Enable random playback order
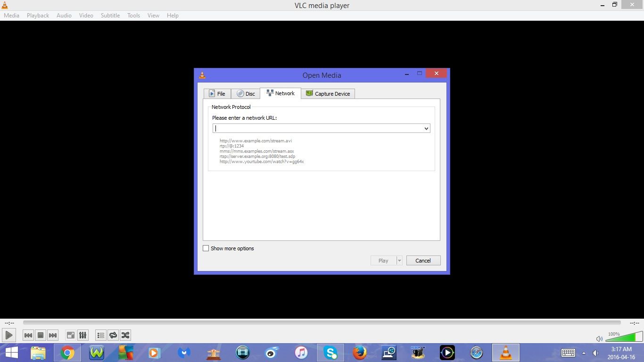The height and width of the screenshot is (362, 644). (125, 335)
